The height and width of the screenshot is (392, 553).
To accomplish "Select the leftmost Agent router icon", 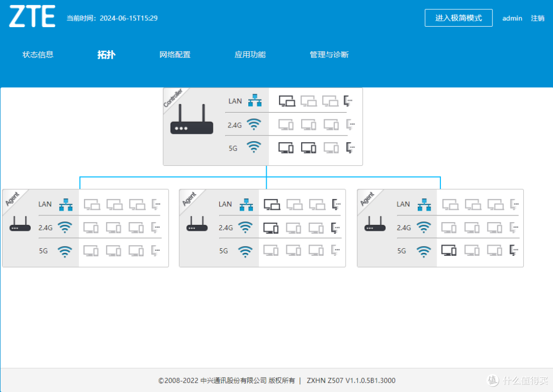I will coord(19,225).
